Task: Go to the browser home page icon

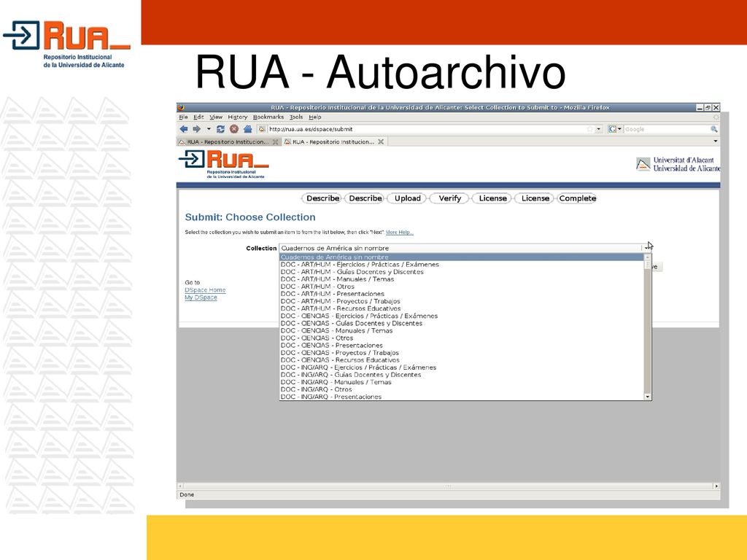Action: pos(247,129)
